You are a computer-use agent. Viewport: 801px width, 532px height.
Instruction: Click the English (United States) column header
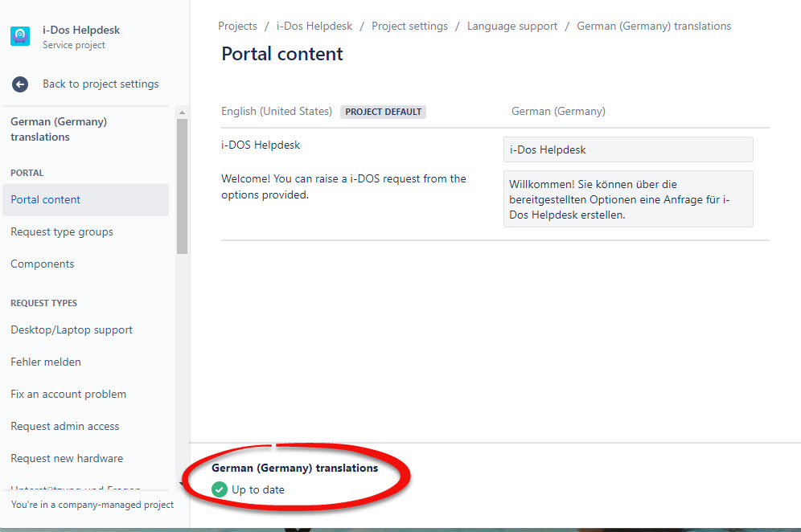277,111
